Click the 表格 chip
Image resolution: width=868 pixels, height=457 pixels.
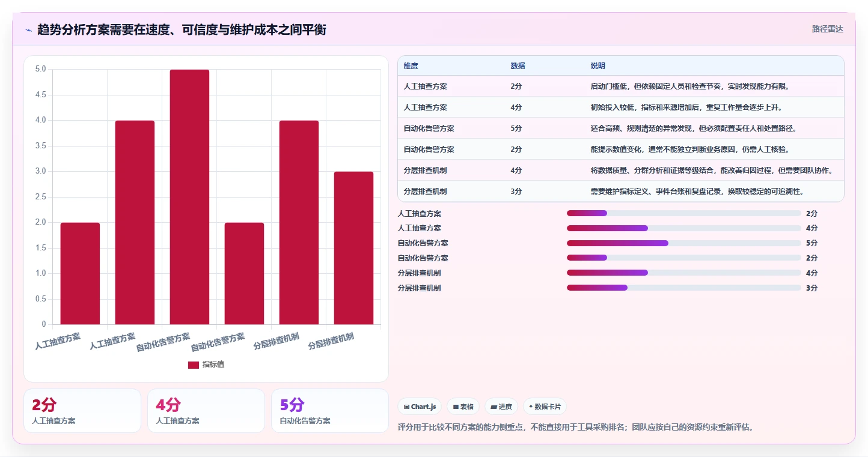[x=463, y=407]
